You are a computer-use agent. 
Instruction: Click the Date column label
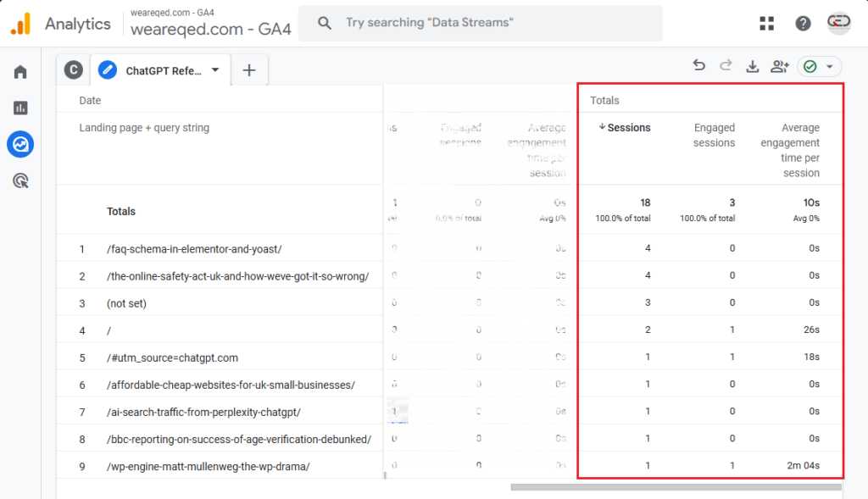[x=90, y=100]
